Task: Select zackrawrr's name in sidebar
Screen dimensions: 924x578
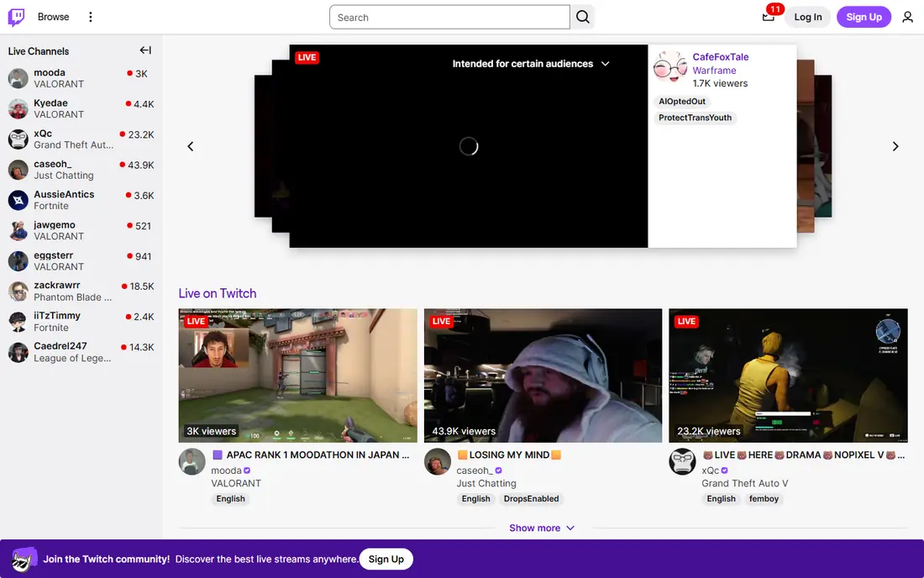Action: click(56, 285)
